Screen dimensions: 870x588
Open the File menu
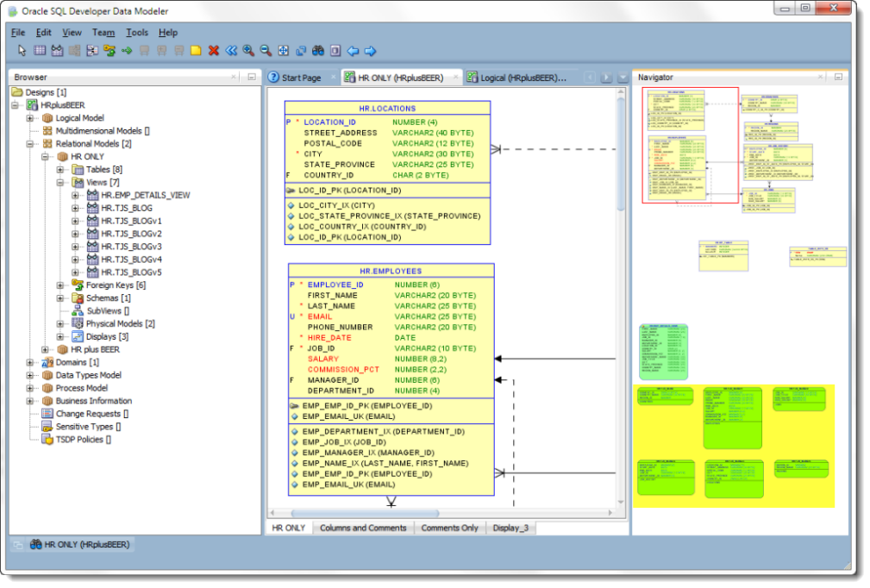[18, 33]
